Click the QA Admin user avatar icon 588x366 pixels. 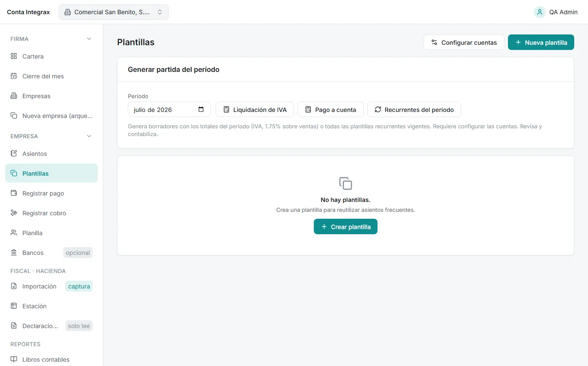[x=540, y=12]
